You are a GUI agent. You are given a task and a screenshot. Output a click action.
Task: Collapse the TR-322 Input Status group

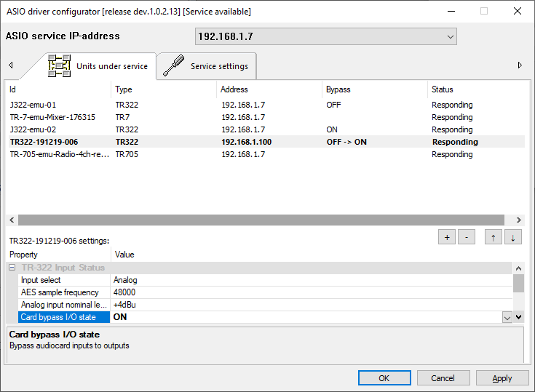coord(12,268)
